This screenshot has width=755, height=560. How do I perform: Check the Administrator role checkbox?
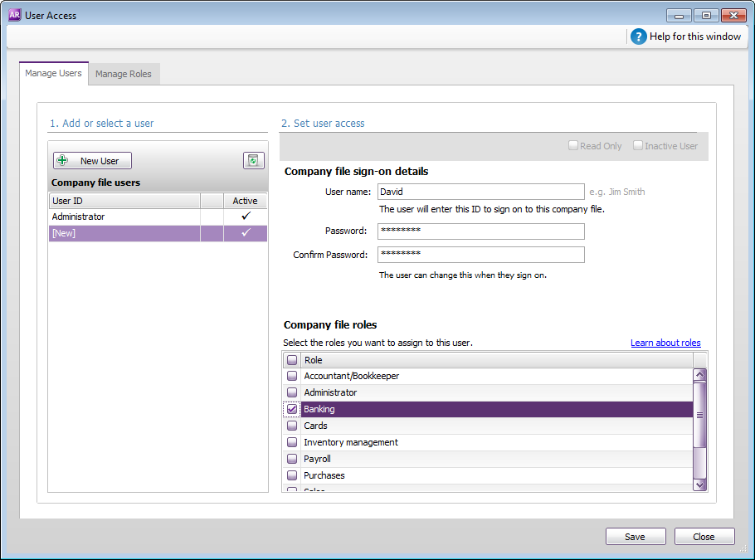pyautogui.click(x=292, y=392)
